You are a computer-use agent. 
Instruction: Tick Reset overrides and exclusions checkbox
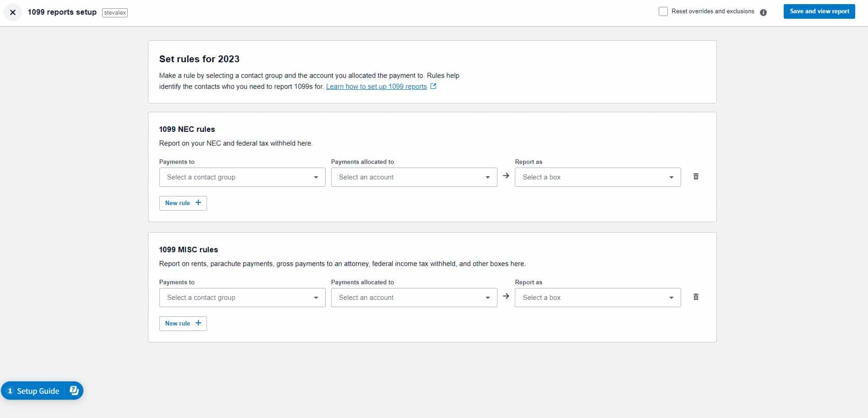[663, 11]
